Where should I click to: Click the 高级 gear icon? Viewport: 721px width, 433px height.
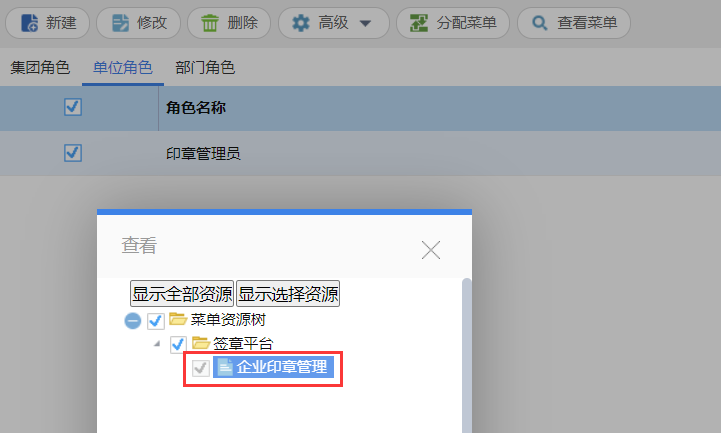(x=301, y=23)
